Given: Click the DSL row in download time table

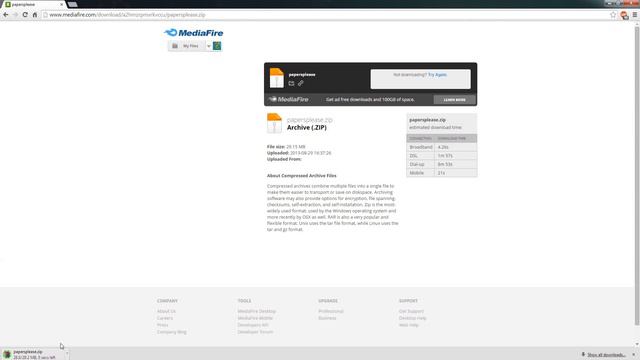Looking at the screenshot, I should click(x=442, y=156).
